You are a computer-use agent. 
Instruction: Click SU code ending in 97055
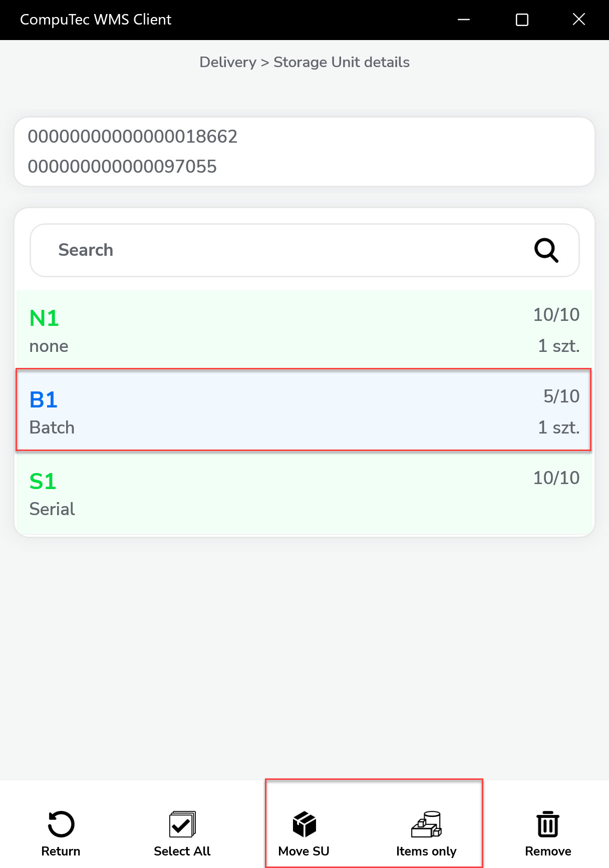[122, 167]
